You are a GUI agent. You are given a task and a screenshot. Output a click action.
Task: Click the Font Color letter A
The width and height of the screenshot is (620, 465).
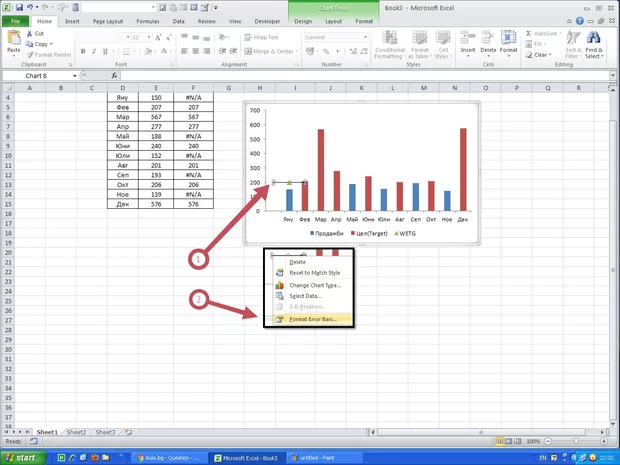coord(164,51)
